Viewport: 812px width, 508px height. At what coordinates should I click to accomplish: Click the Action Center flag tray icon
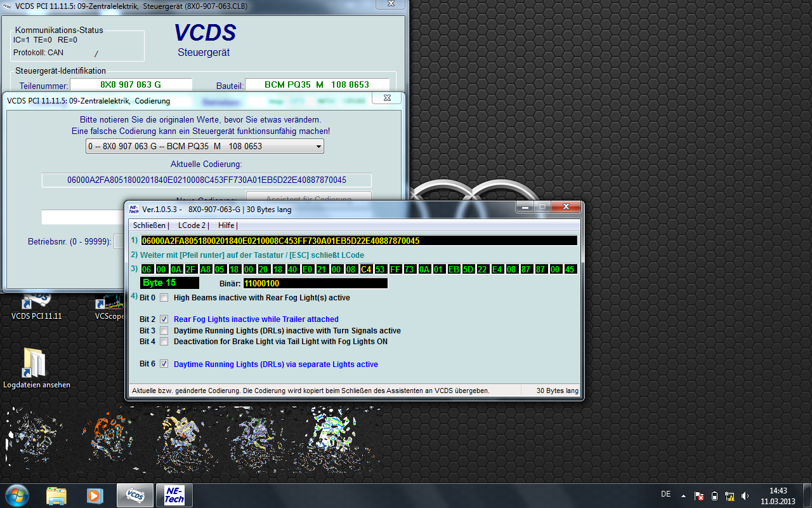coord(699,495)
